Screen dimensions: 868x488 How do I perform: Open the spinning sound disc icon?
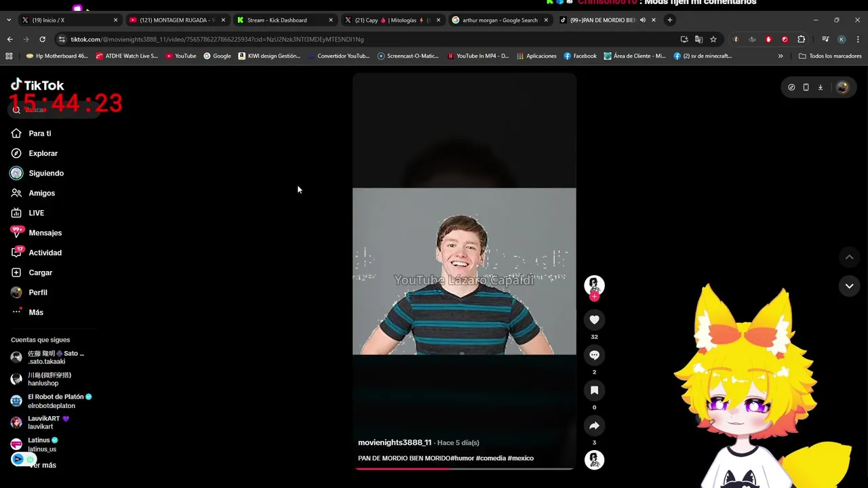coord(594,460)
